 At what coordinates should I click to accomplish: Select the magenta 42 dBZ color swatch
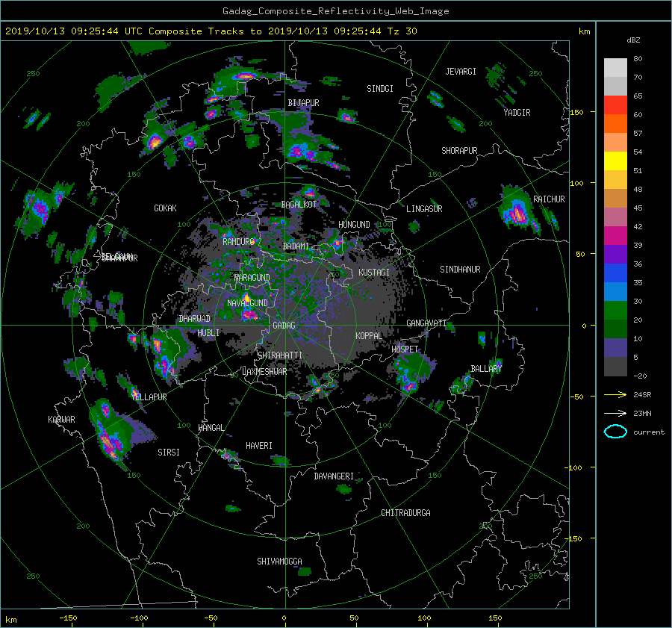tap(615, 235)
